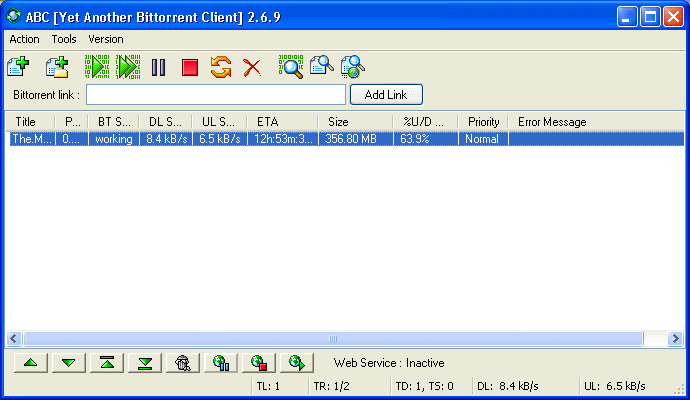Click the globe start web service icon
Screen dimensions: 690x400
pyautogui.click(x=297, y=363)
